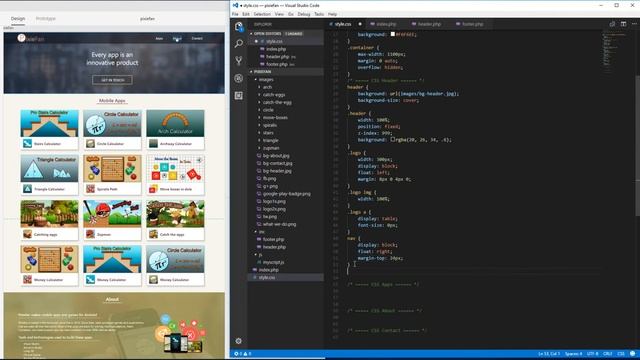
Task: Open the More Actions ellipsis in the editor
Action: (634, 24)
